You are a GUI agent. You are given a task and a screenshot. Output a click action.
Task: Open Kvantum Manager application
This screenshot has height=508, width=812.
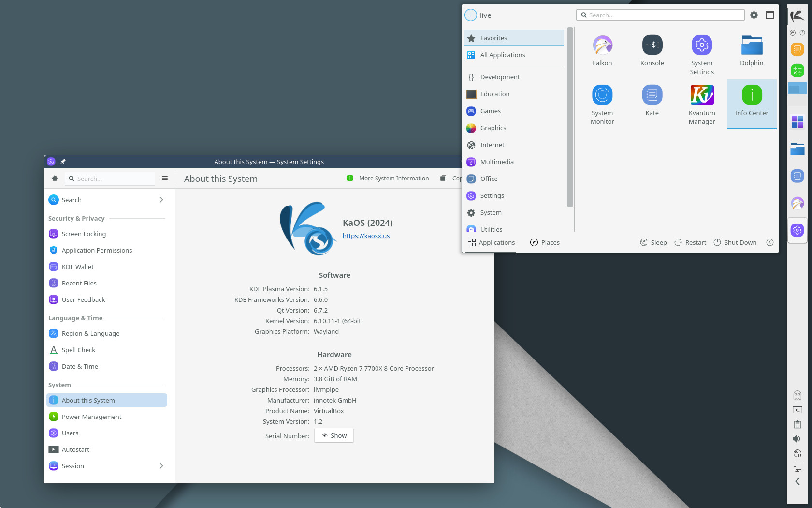pyautogui.click(x=702, y=105)
